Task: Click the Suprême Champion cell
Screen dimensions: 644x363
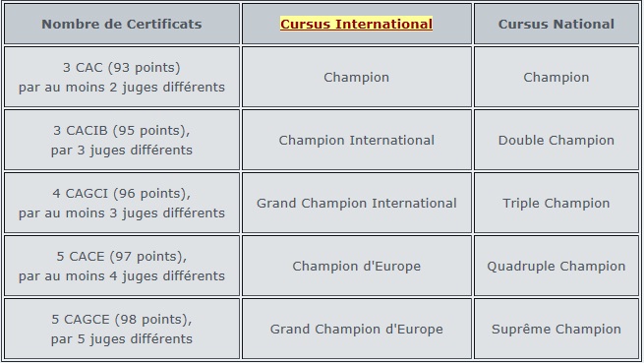Action: coord(556,329)
